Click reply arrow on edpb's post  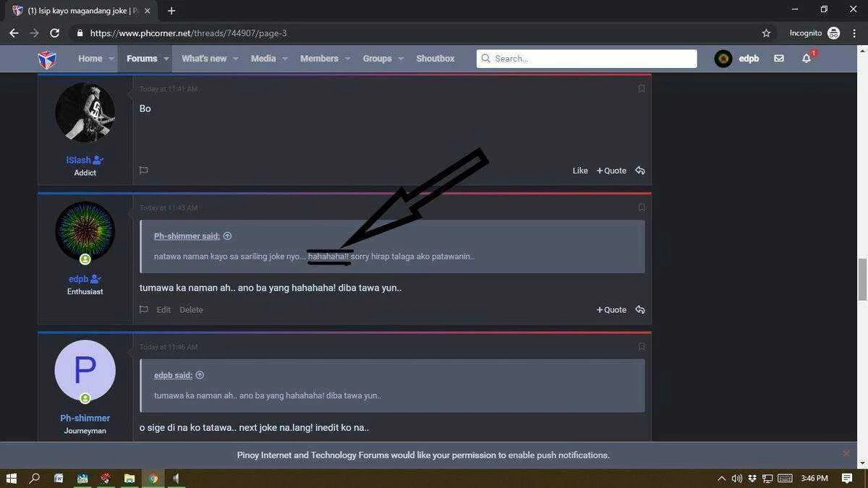(x=640, y=309)
